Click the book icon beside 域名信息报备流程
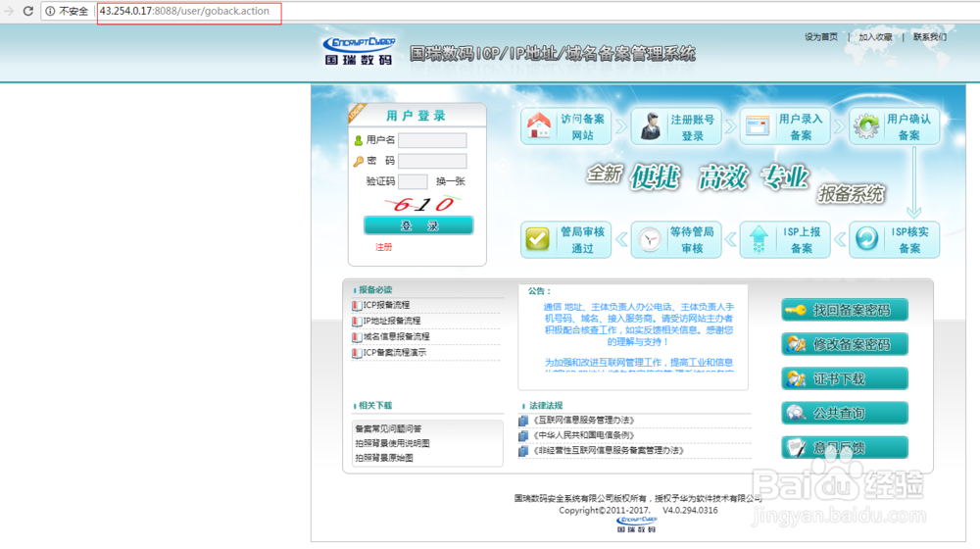This screenshot has height=549, width=980. pos(357,337)
